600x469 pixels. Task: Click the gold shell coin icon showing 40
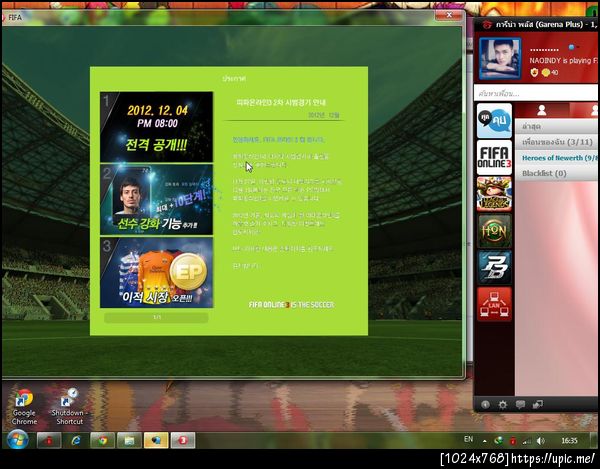click(x=546, y=72)
